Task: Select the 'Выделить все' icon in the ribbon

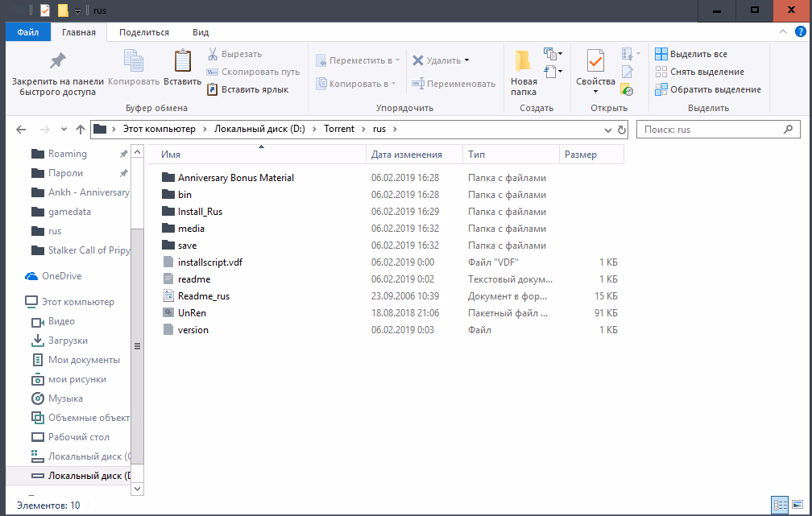Action: point(662,53)
